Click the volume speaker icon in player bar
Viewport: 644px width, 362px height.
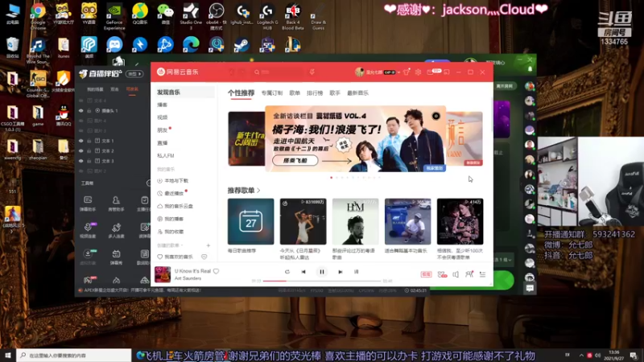coord(456,274)
